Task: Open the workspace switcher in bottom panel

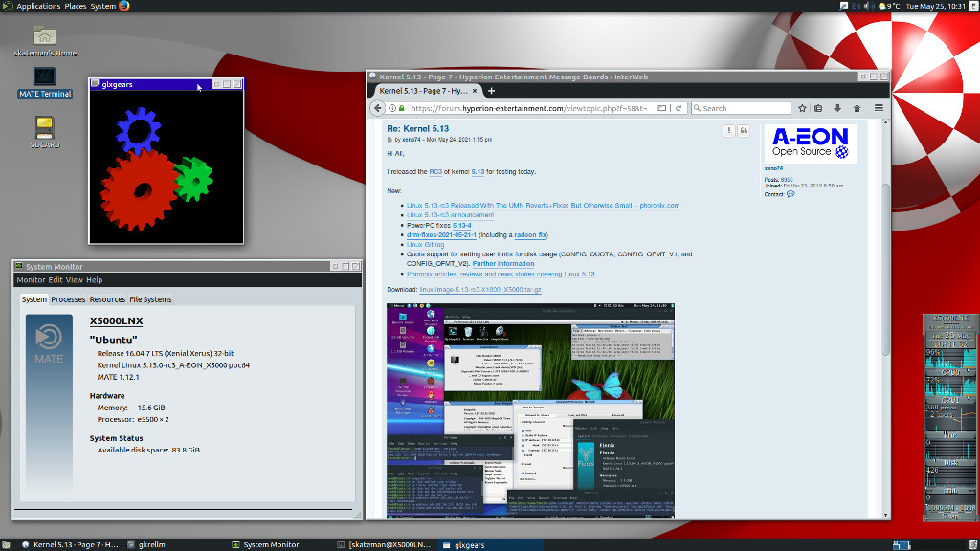Action: tap(902, 544)
